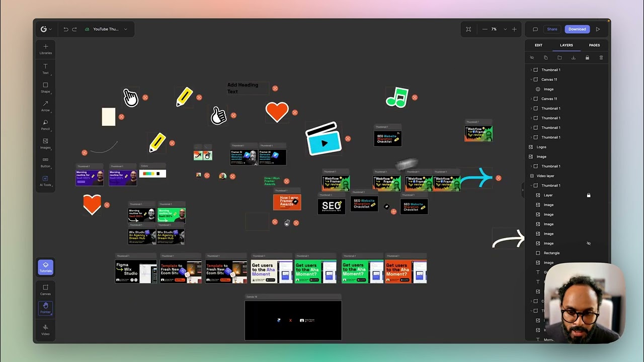Click the Download button
The height and width of the screenshot is (362, 644).
[x=577, y=29]
